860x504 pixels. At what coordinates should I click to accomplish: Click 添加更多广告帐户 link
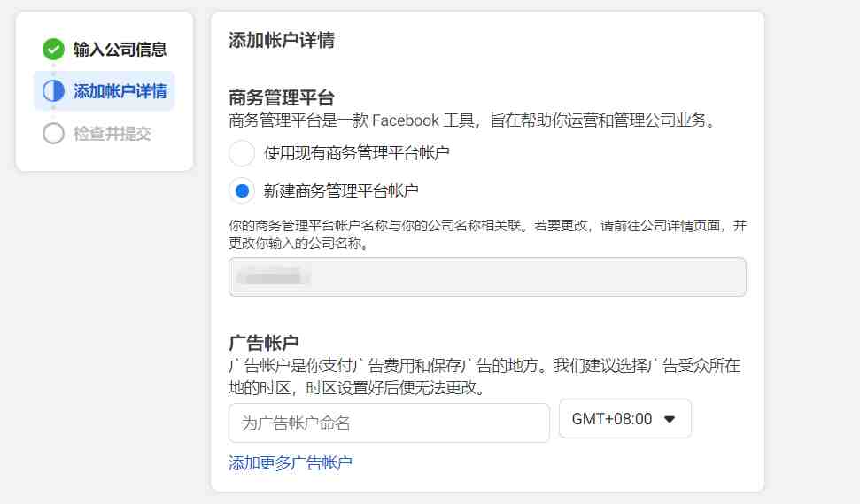pyautogui.click(x=291, y=463)
